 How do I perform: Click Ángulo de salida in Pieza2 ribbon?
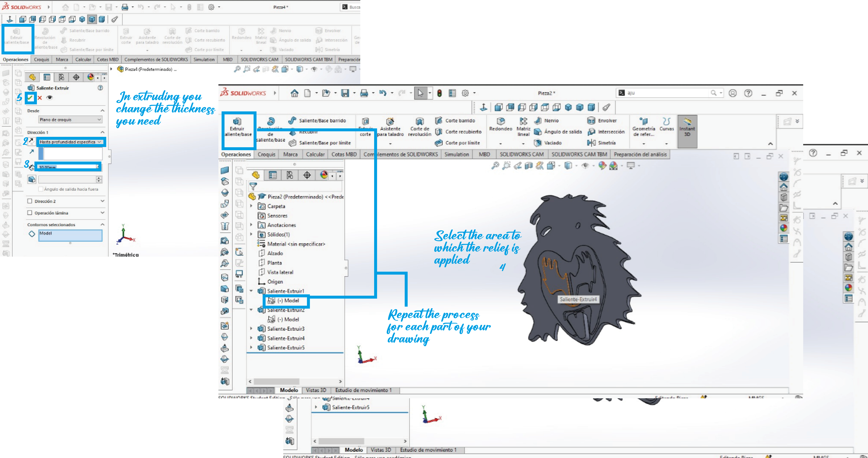coord(558,132)
